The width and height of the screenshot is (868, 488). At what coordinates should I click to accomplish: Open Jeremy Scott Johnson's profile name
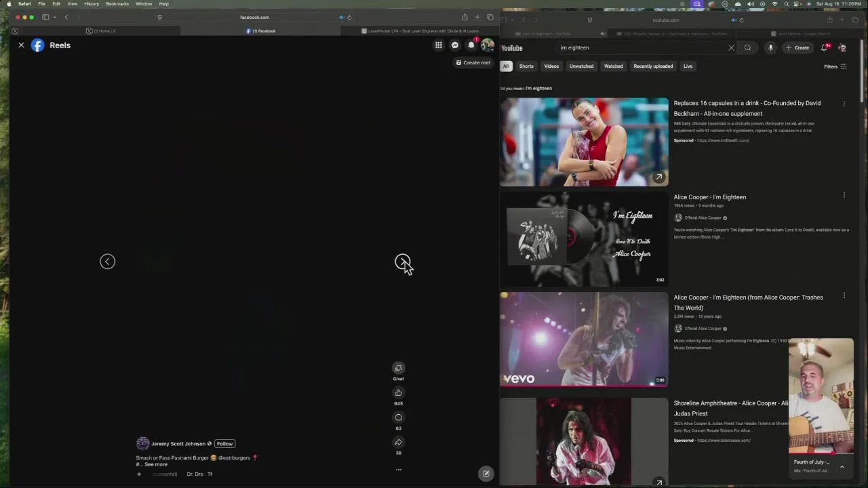pos(178,444)
